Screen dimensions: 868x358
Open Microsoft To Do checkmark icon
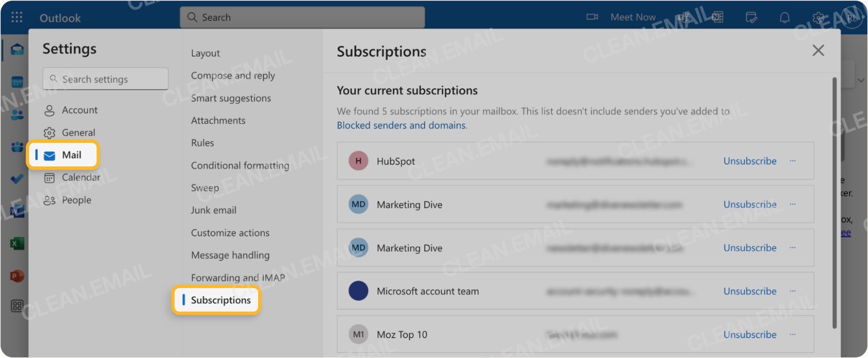(16, 179)
